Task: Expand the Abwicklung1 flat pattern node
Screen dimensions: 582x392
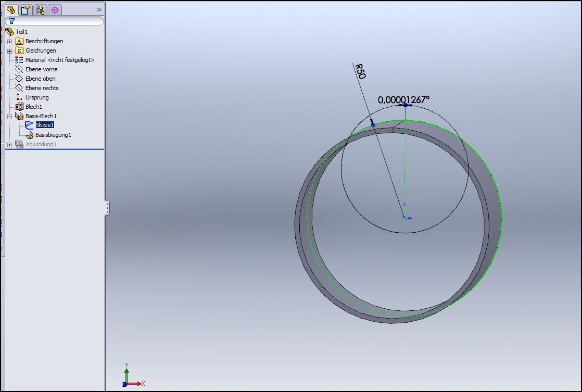Action: point(10,145)
